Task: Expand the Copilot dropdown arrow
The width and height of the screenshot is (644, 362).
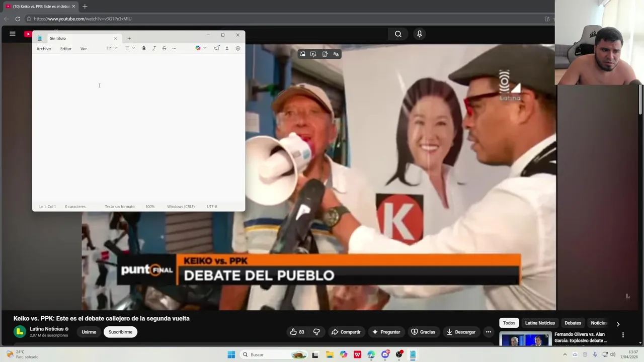Action: click(205, 48)
